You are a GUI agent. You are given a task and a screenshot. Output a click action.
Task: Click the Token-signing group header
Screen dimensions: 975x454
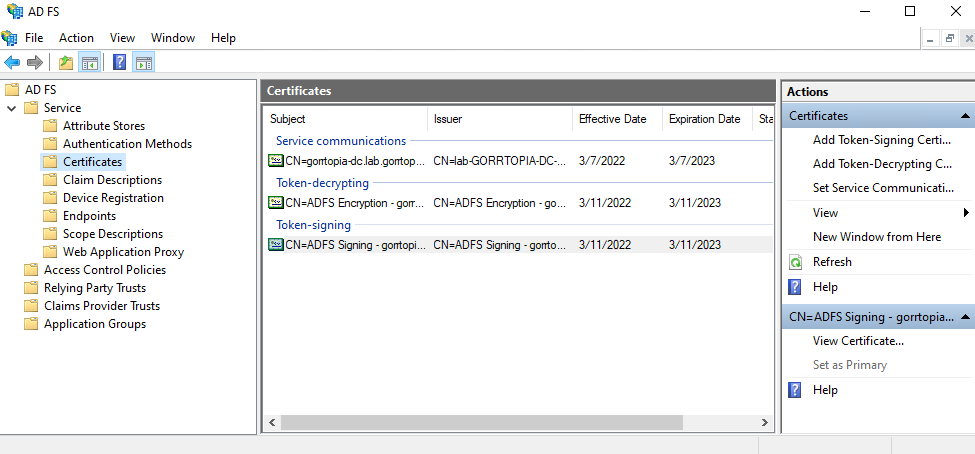313,225
